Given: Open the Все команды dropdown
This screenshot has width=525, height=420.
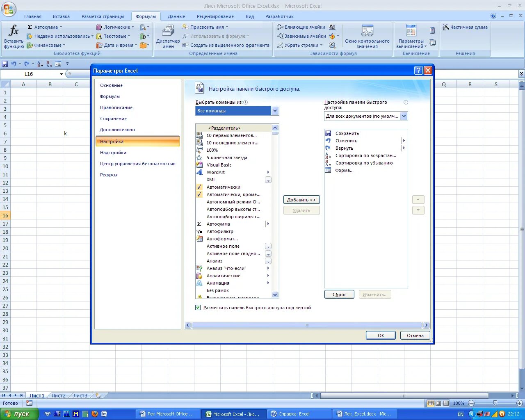Looking at the screenshot, I should point(275,111).
